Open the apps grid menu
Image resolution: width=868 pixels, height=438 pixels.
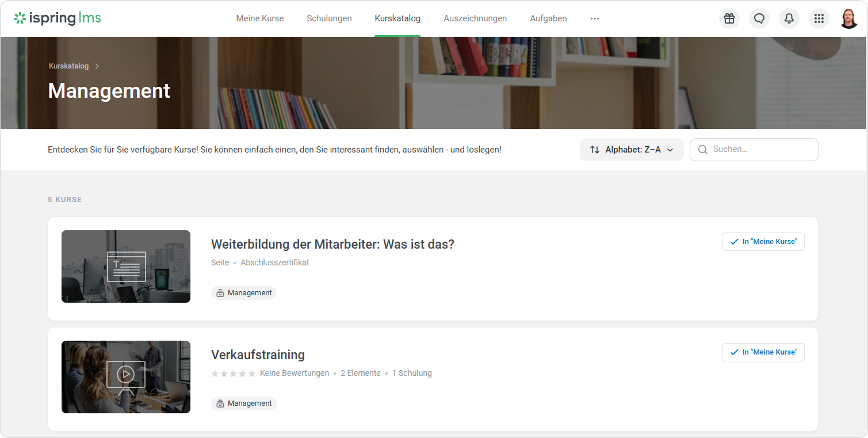pos(819,18)
